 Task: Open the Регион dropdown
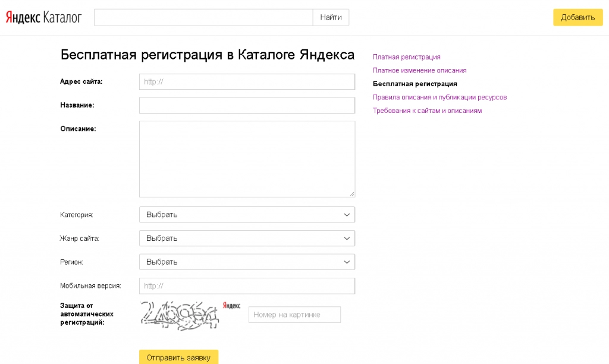click(247, 262)
